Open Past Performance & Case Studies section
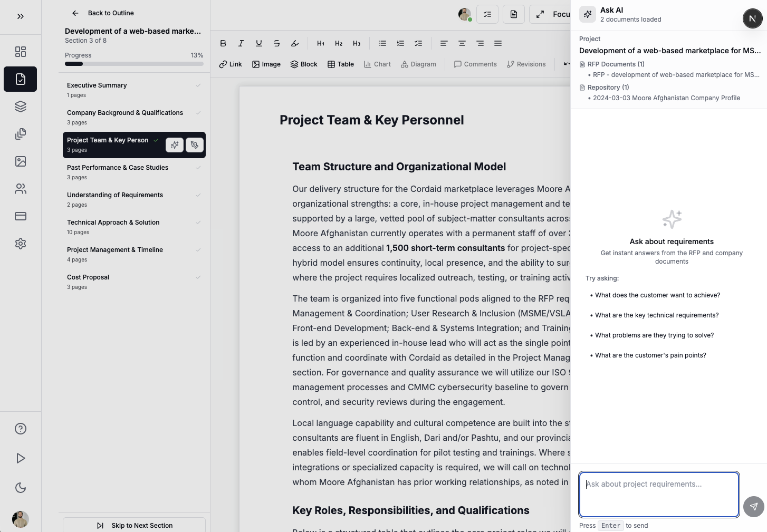This screenshot has width=767, height=532. 134,172
